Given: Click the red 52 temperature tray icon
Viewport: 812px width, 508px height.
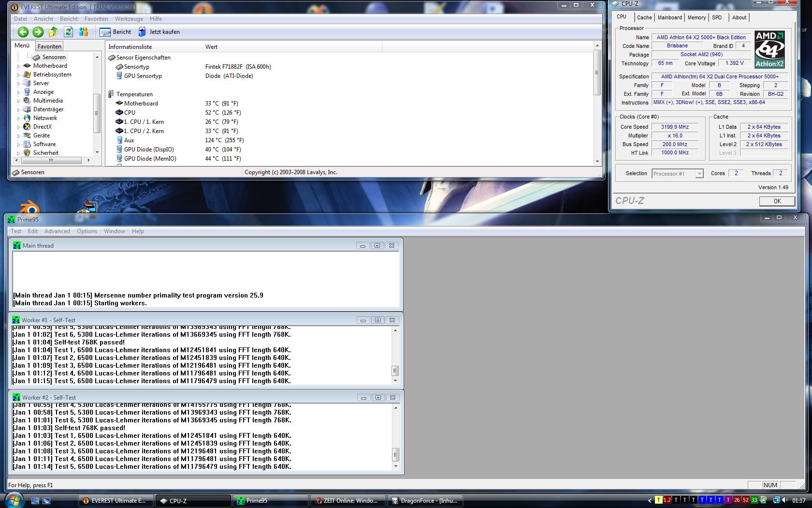Looking at the screenshot, I should pos(745,500).
